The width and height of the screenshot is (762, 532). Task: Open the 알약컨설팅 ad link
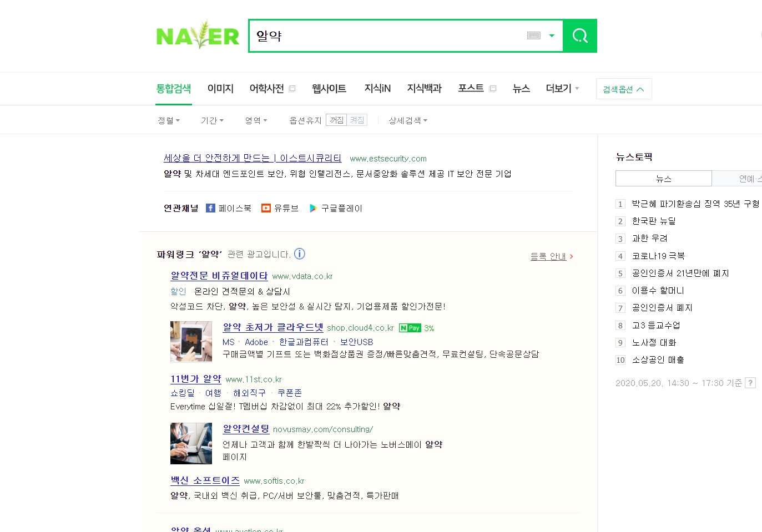(x=246, y=429)
